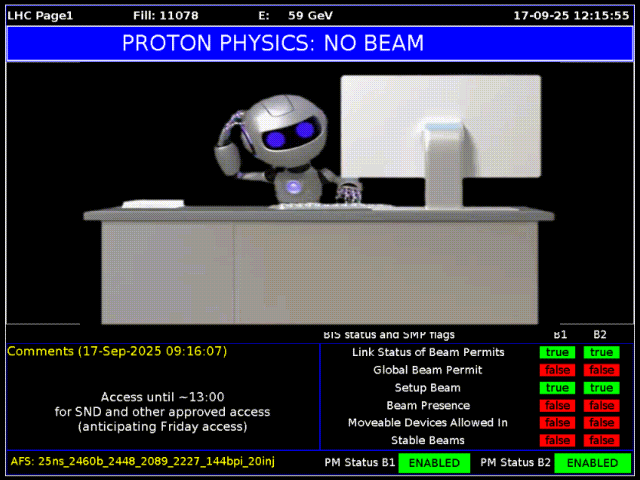
Task: Click Link Status B2 'true' indicator
Action: [601, 352]
